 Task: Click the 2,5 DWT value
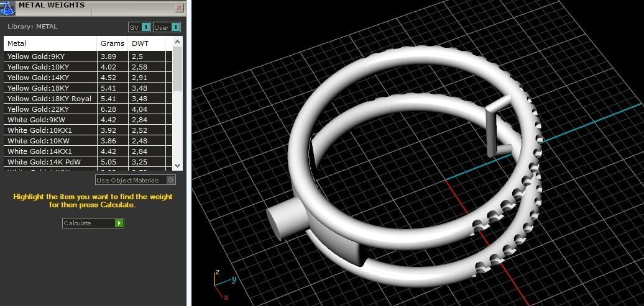point(137,56)
